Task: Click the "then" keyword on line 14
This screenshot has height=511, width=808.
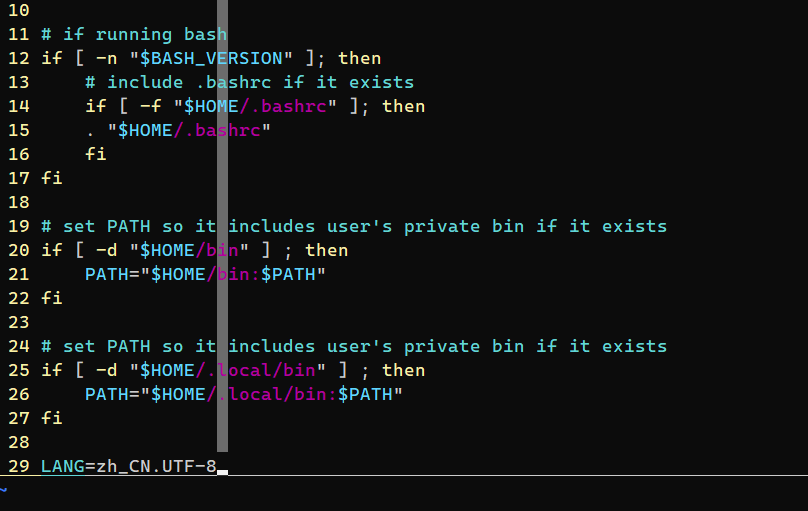Action: pyautogui.click(x=403, y=106)
